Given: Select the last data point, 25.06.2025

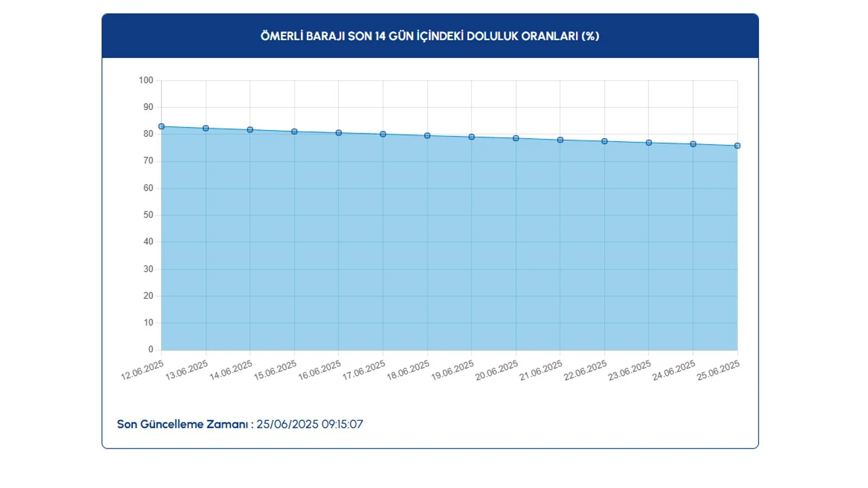Looking at the screenshot, I should (x=737, y=146).
